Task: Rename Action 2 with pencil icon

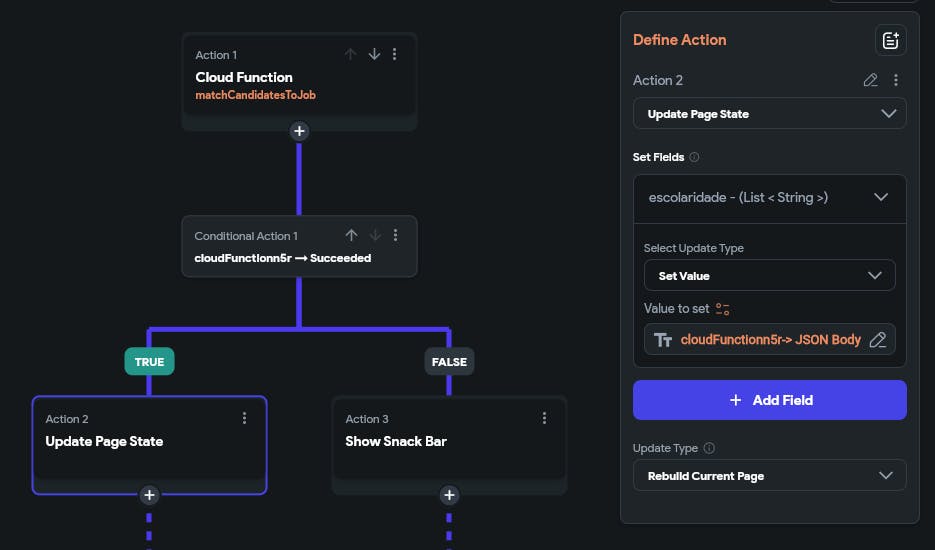Action: [870, 80]
